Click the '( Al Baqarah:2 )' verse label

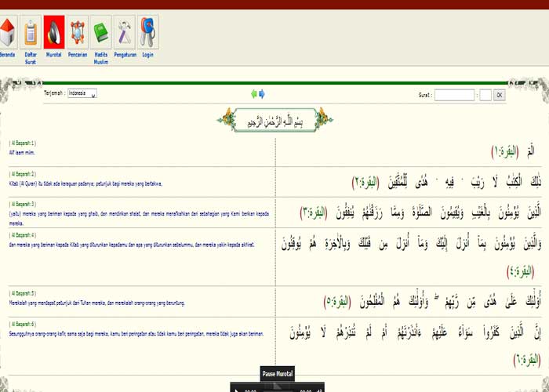tap(23, 174)
